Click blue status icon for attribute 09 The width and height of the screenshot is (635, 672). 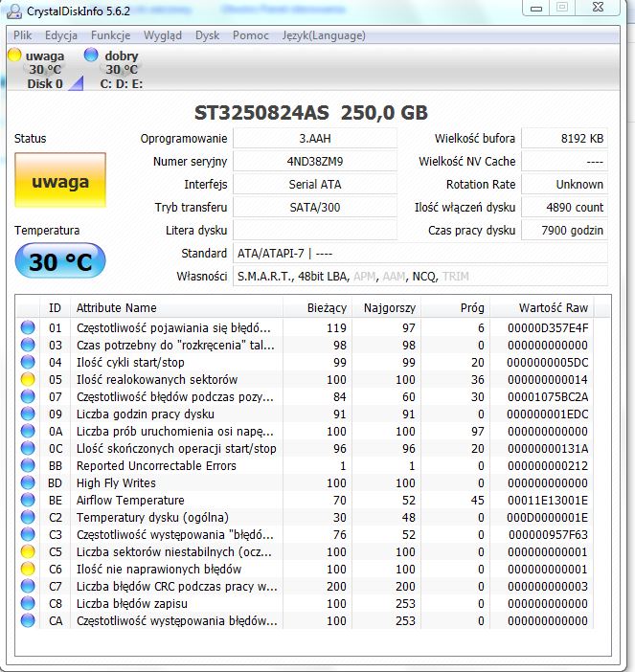coord(28,414)
